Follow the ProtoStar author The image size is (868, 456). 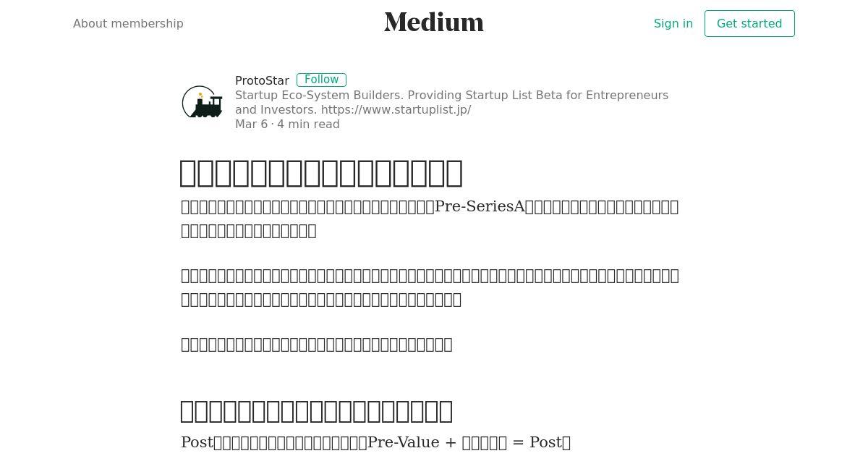click(321, 80)
